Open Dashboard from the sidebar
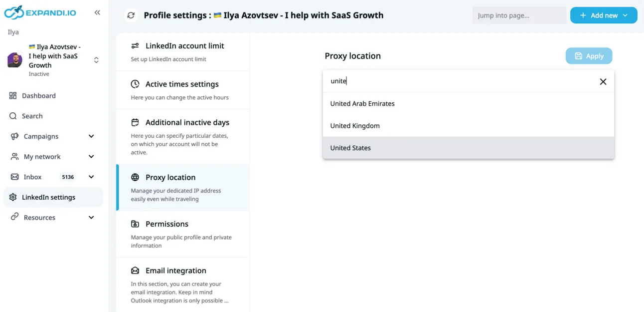 point(39,96)
